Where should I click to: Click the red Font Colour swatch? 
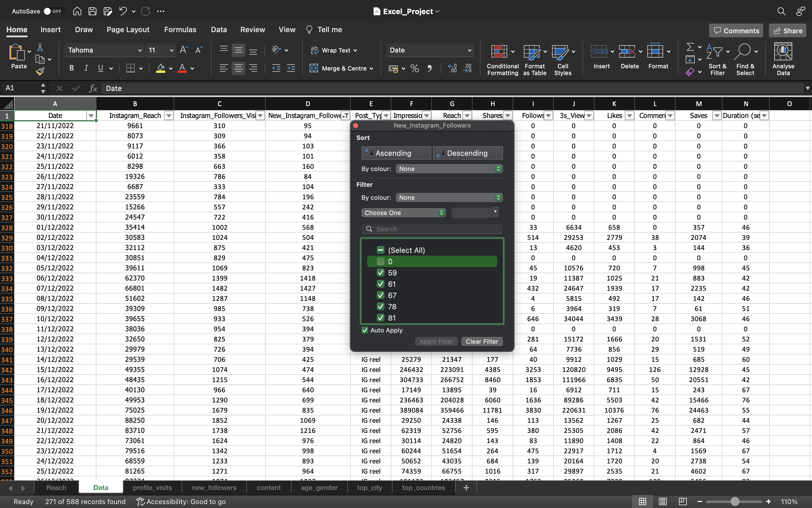(x=182, y=69)
